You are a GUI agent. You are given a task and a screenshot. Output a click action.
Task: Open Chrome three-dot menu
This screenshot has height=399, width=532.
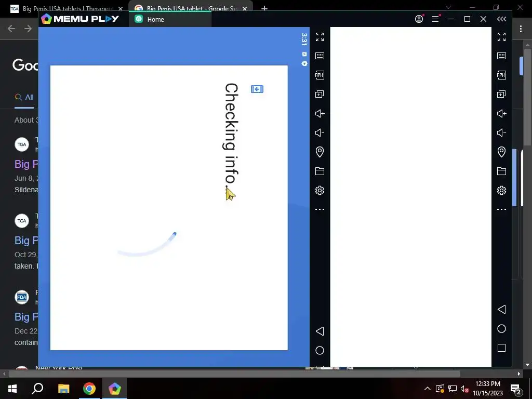pos(521,29)
